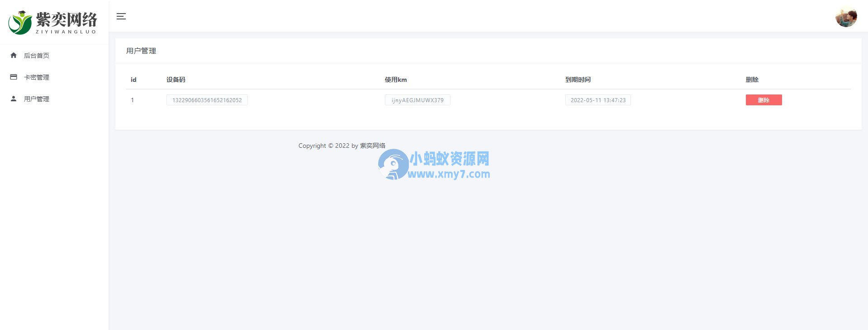Image resolution: width=868 pixels, height=330 pixels.
Task: Click the 设备码 value 1322906603561652162052
Action: 207,100
